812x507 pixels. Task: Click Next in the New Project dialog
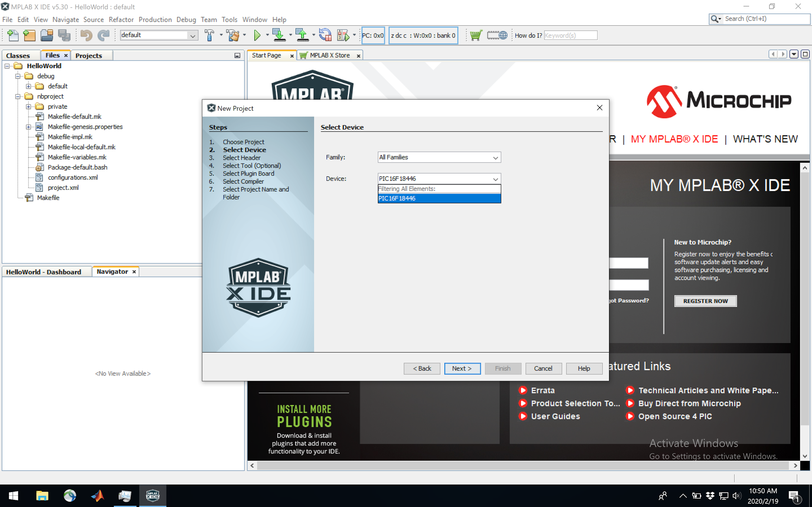[x=463, y=368]
